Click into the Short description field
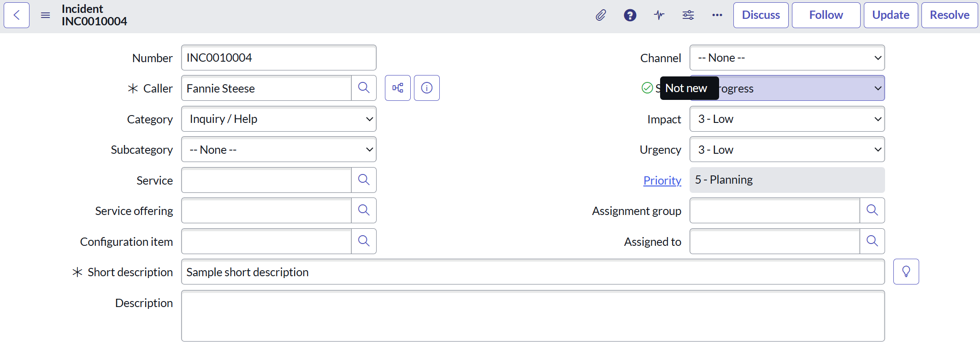Image resolution: width=980 pixels, height=354 pixels. tap(532, 272)
